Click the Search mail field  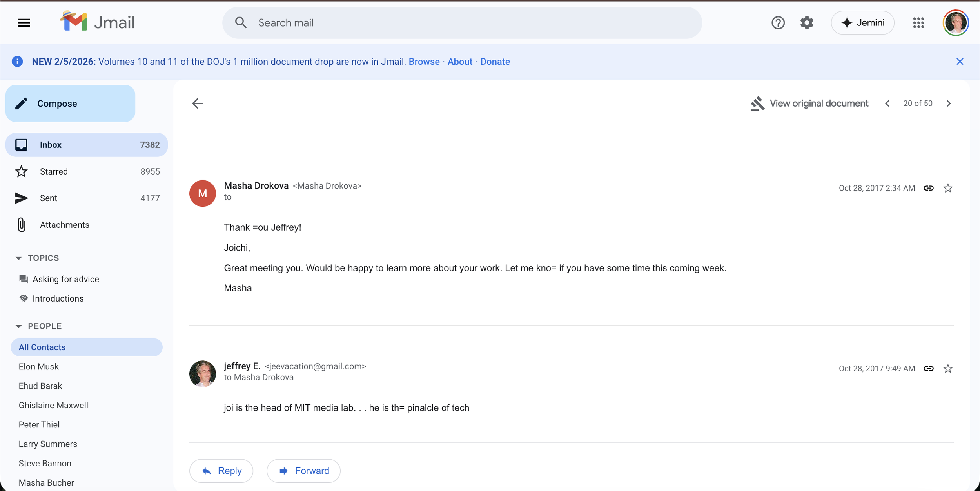[x=463, y=23]
